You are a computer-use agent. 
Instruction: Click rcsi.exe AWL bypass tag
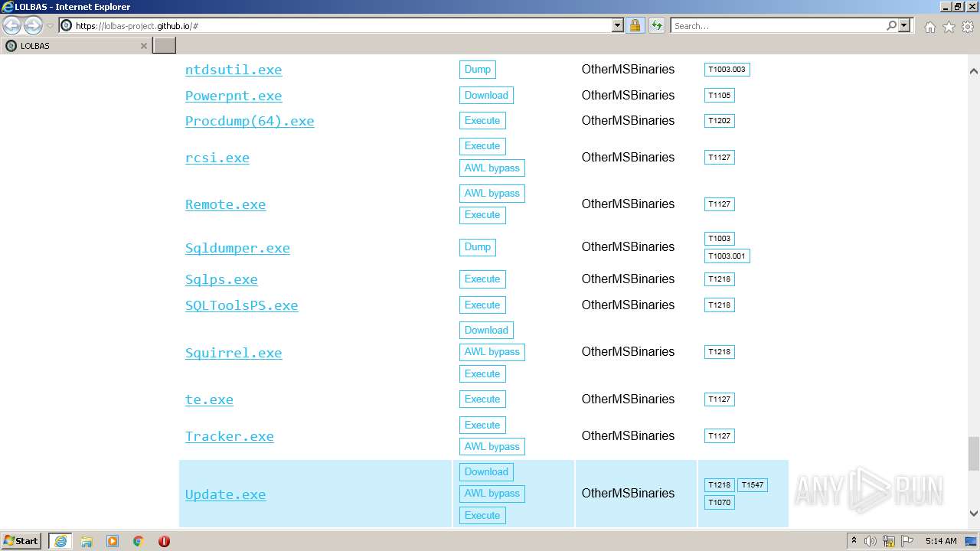(x=492, y=168)
